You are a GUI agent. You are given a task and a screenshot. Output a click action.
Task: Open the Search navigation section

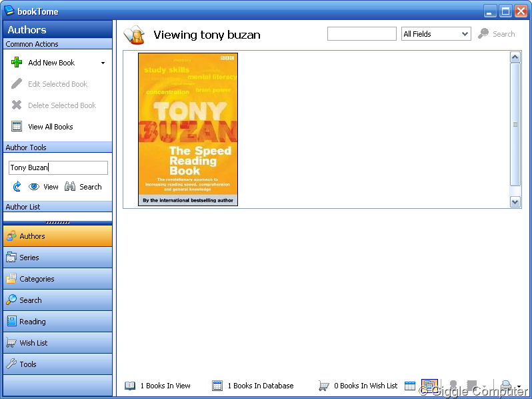(58, 300)
